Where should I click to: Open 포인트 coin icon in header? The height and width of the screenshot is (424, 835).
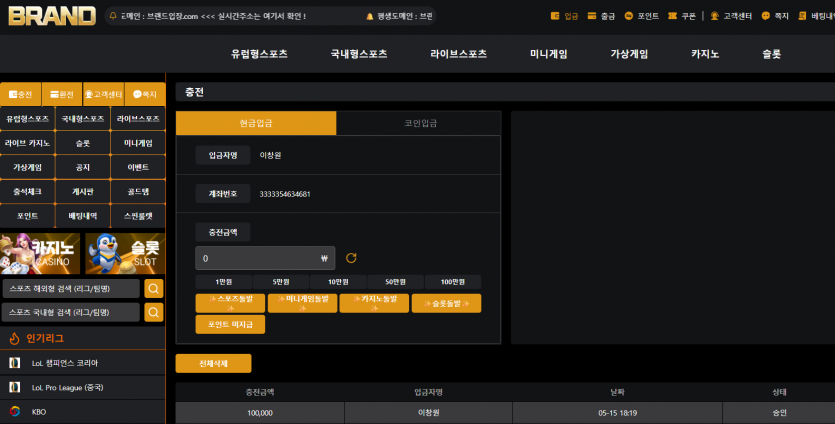point(628,16)
